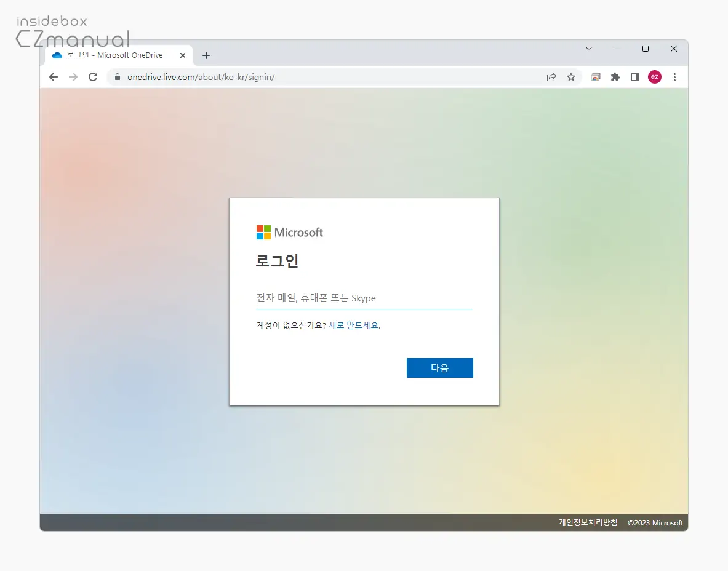Toggle the browser side panel icon
This screenshot has height=571, width=728.
point(634,77)
